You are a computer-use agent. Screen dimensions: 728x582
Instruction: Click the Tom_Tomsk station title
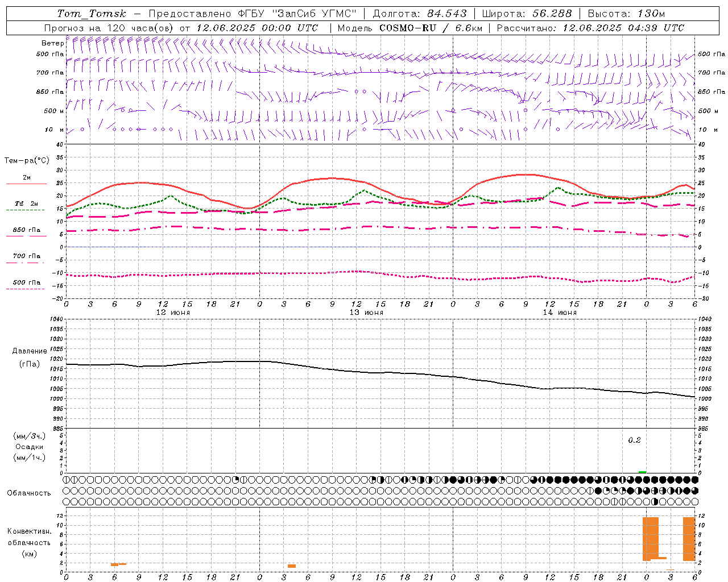[x=92, y=14]
